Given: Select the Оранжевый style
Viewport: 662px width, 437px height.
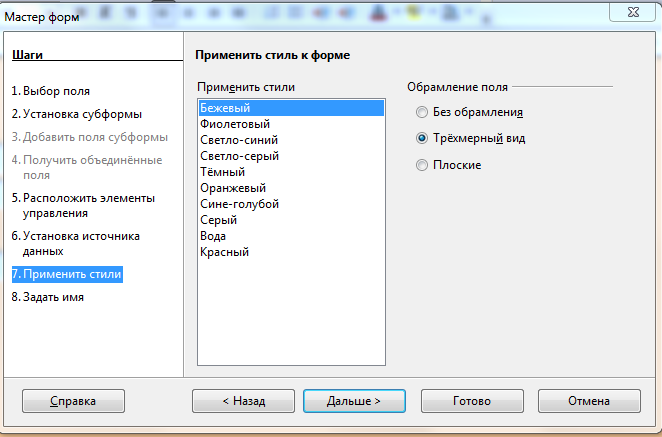Looking at the screenshot, I should (x=291, y=188).
